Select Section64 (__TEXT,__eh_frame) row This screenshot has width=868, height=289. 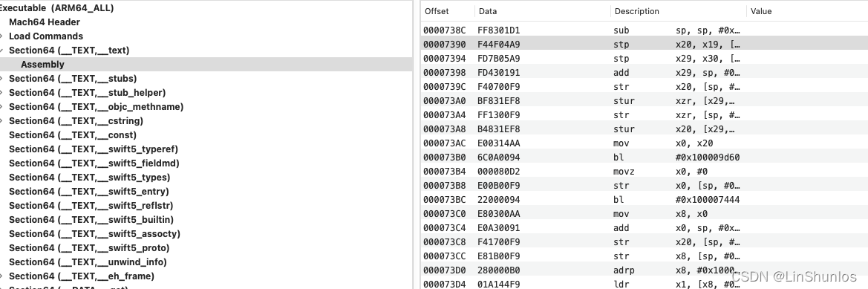[x=82, y=276]
